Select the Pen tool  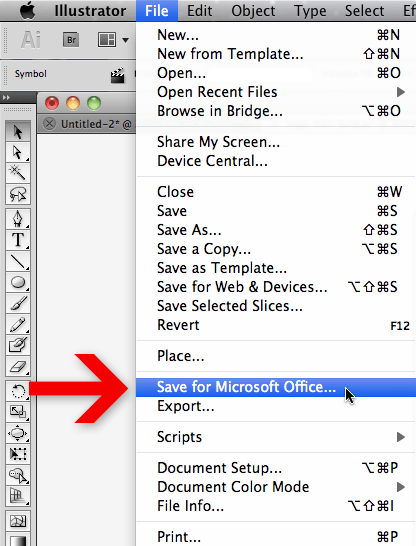point(18,219)
